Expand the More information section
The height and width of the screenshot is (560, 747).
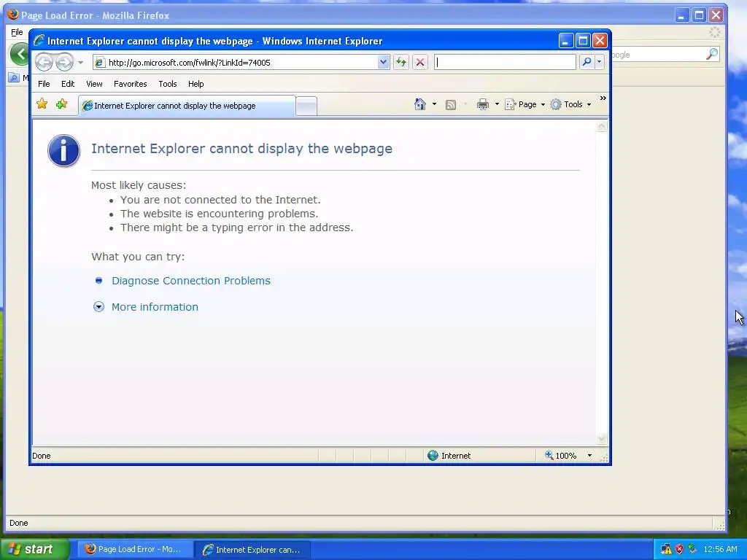(x=98, y=307)
